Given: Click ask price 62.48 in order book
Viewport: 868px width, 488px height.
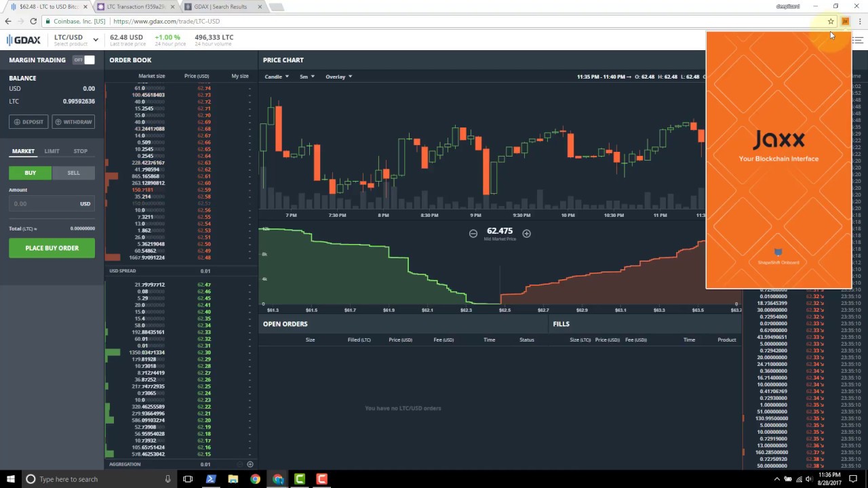Looking at the screenshot, I should 204,258.
